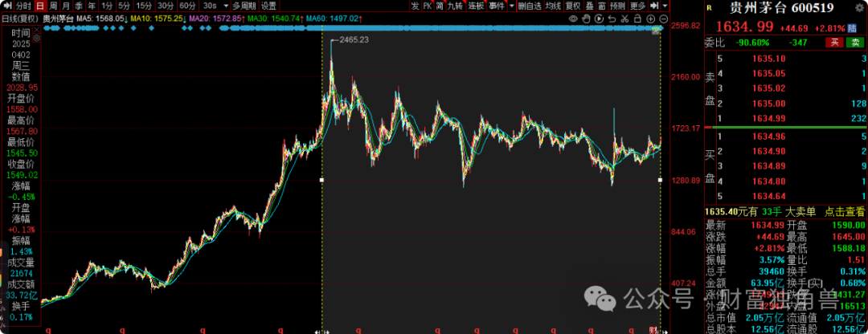Click the MA30: 1540.74 indicator label
868x334 pixels.
point(276,18)
